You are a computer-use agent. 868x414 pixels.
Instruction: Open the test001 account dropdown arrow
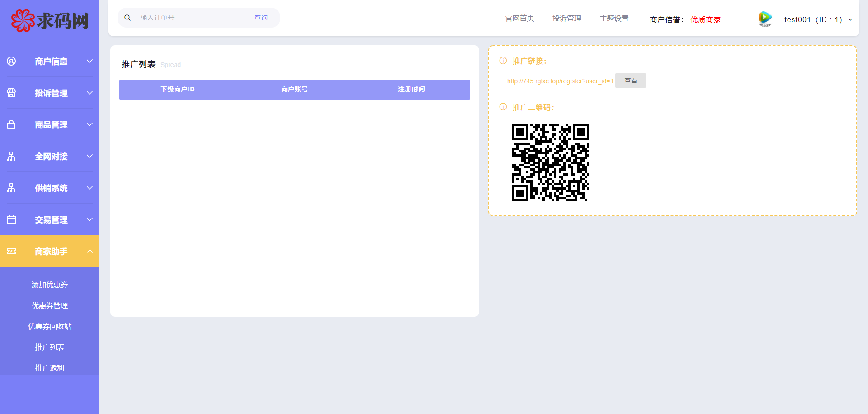850,20
